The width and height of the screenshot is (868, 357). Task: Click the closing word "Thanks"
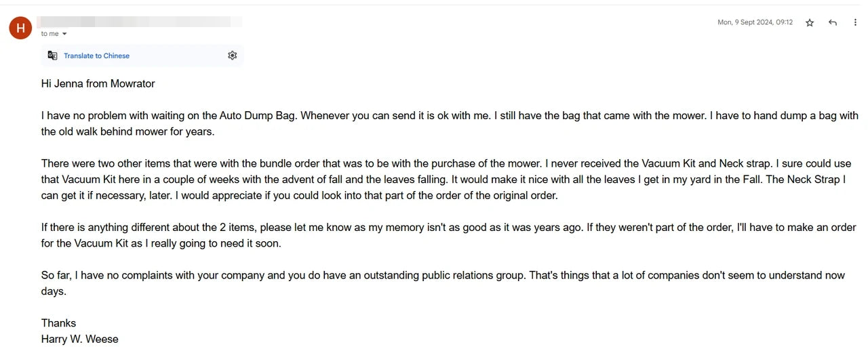point(58,323)
